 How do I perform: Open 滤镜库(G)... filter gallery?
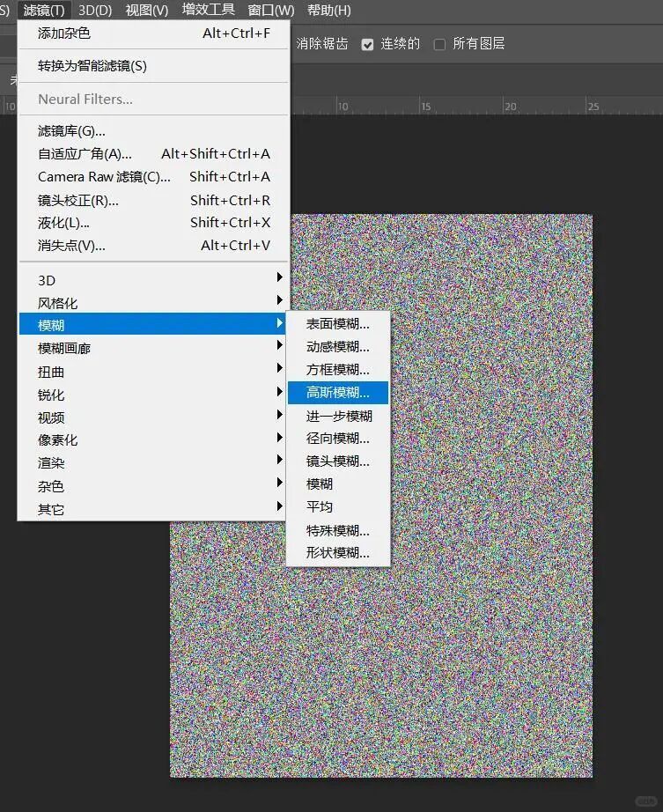[x=153, y=131]
